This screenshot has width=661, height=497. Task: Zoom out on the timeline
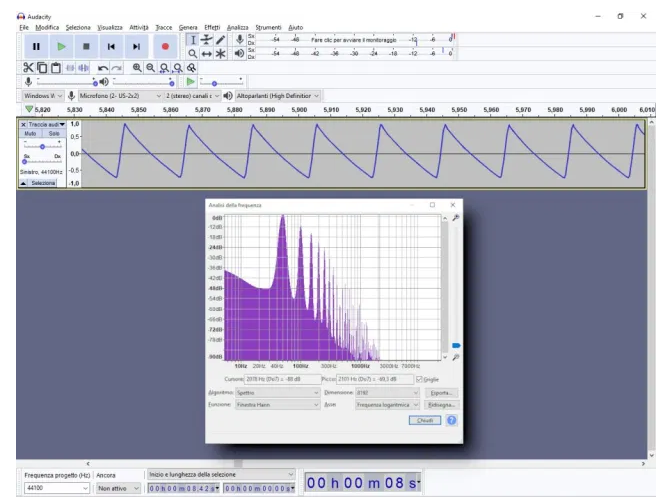tap(150, 67)
